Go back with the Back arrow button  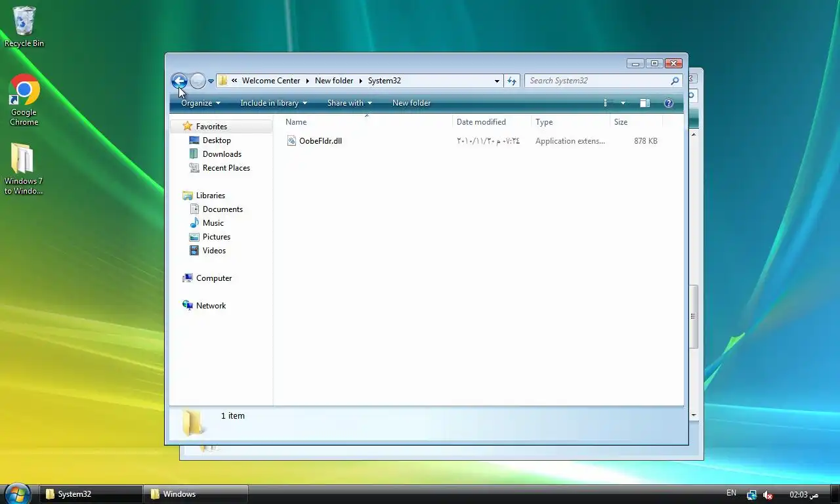click(x=178, y=81)
